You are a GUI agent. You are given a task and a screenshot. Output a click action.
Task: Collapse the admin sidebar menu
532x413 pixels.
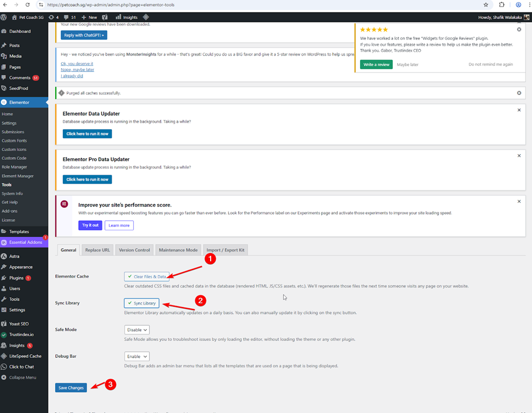[x=24, y=378]
